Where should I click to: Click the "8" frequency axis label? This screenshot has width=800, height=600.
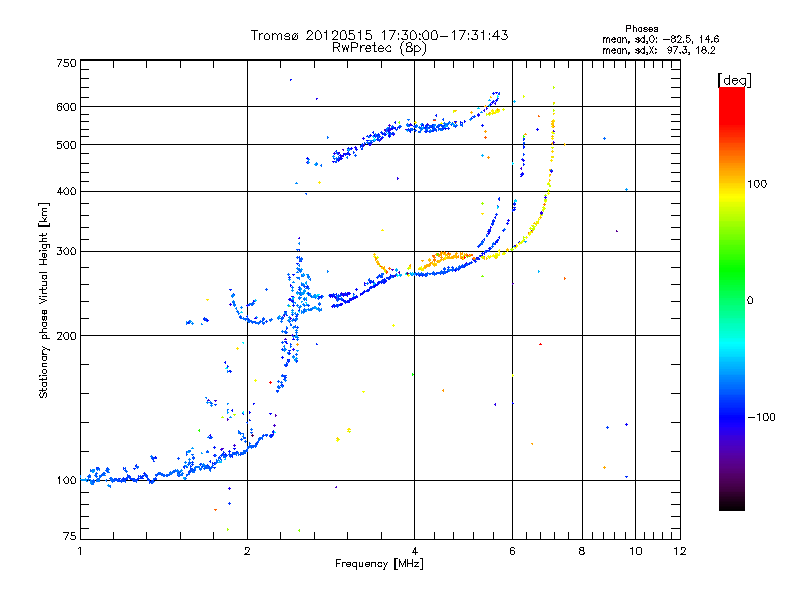582,551
